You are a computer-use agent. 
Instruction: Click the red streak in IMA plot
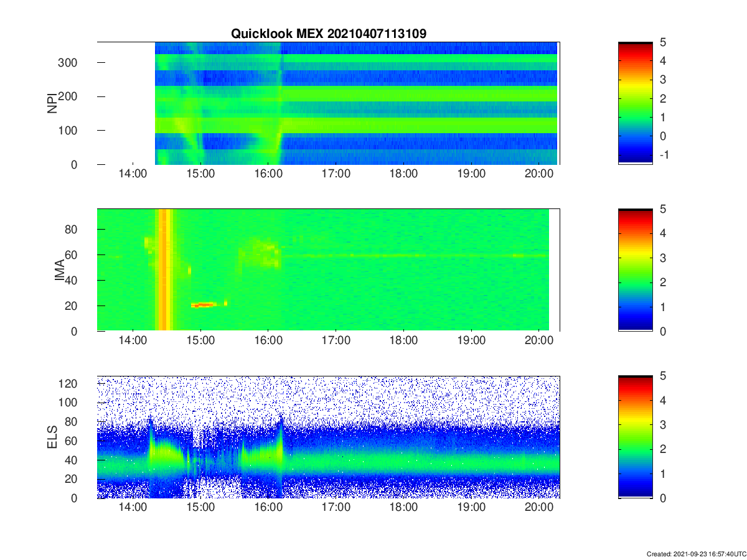pos(203,304)
